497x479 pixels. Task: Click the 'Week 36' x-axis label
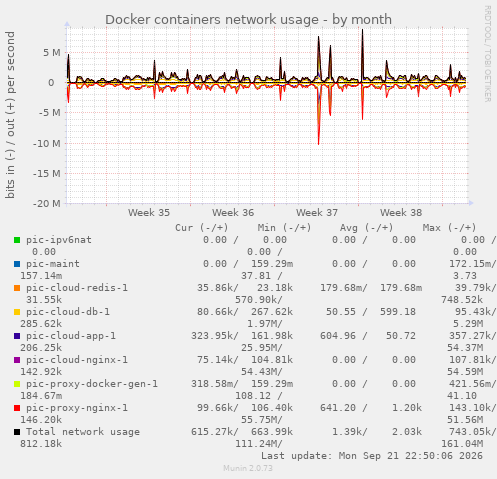(x=233, y=213)
